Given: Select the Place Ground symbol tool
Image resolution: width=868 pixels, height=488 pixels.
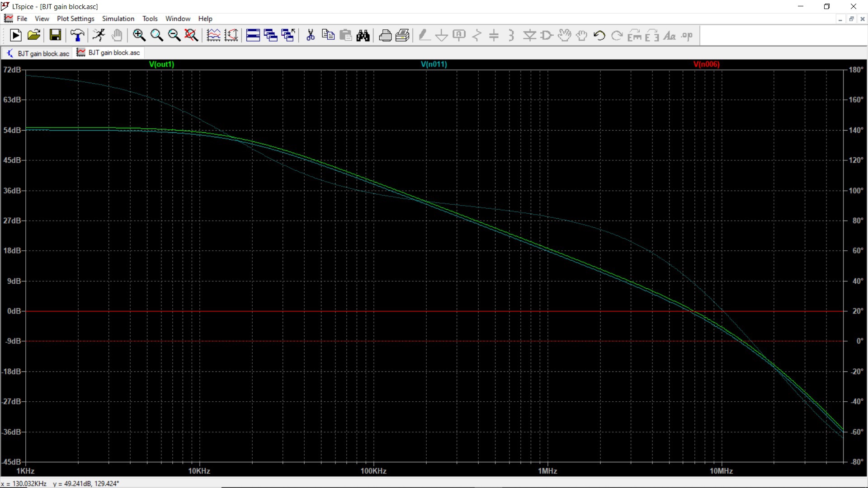Looking at the screenshot, I should pos(442,35).
